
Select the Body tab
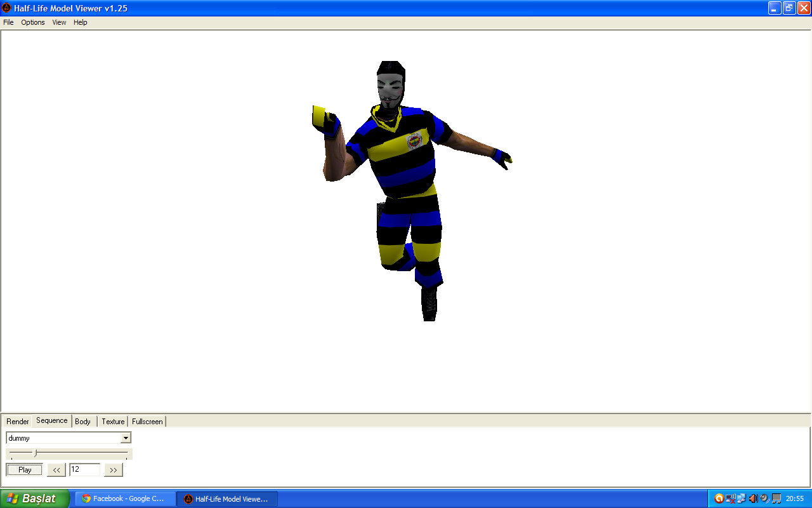click(83, 422)
